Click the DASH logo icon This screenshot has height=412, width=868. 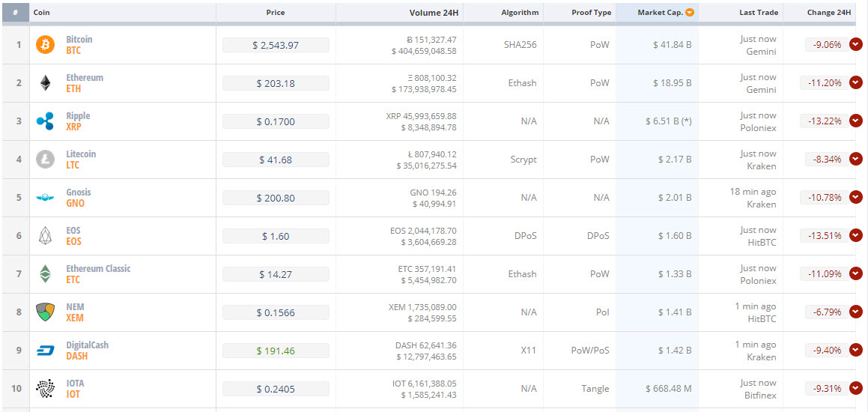tap(46, 351)
